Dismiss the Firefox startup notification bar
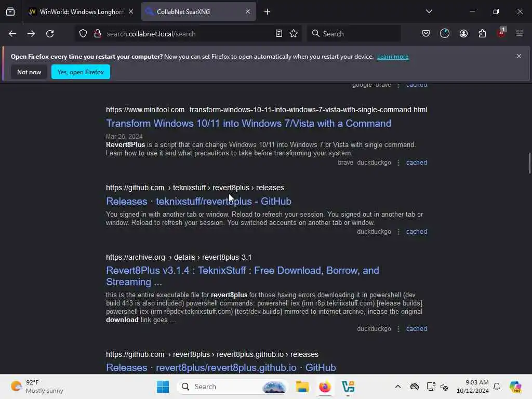 [519, 56]
